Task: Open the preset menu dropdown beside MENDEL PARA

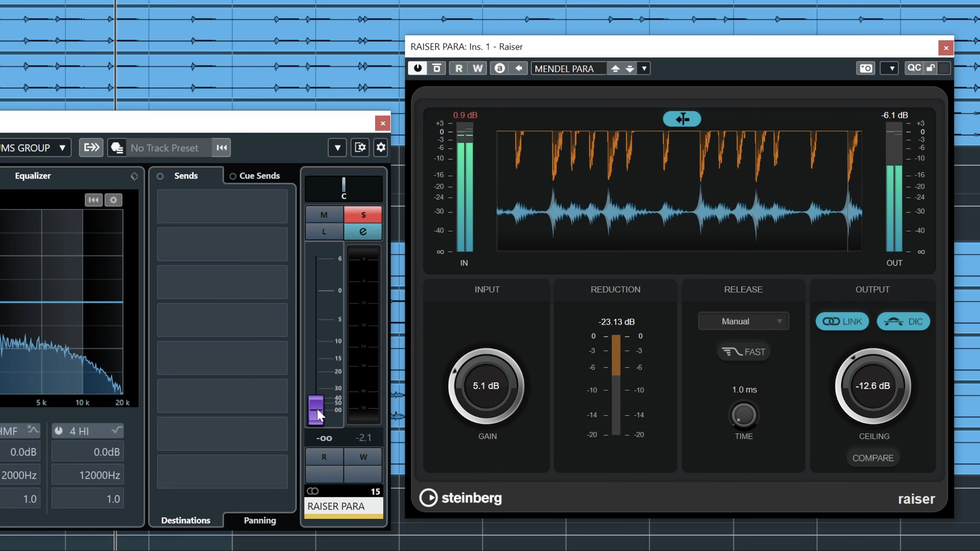Action: click(x=644, y=68)
